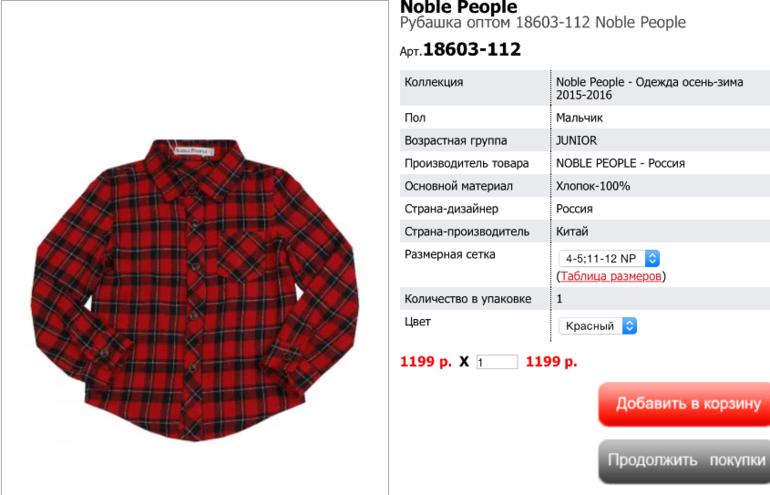The width and height of the screenshot is (770, 495).
Task: Click the Коллекция row label
Action: [x=434, y=82]
